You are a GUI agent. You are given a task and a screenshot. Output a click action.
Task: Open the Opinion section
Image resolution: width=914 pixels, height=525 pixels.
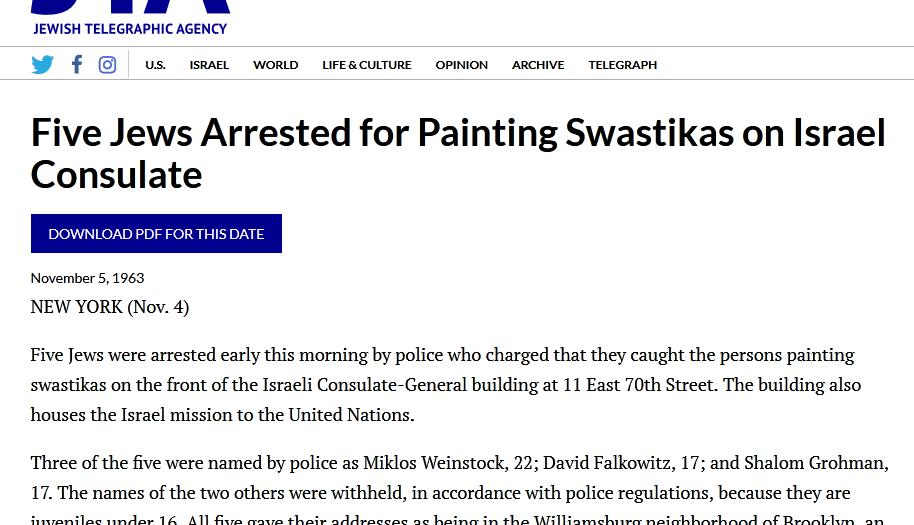(x=461, y=65)
